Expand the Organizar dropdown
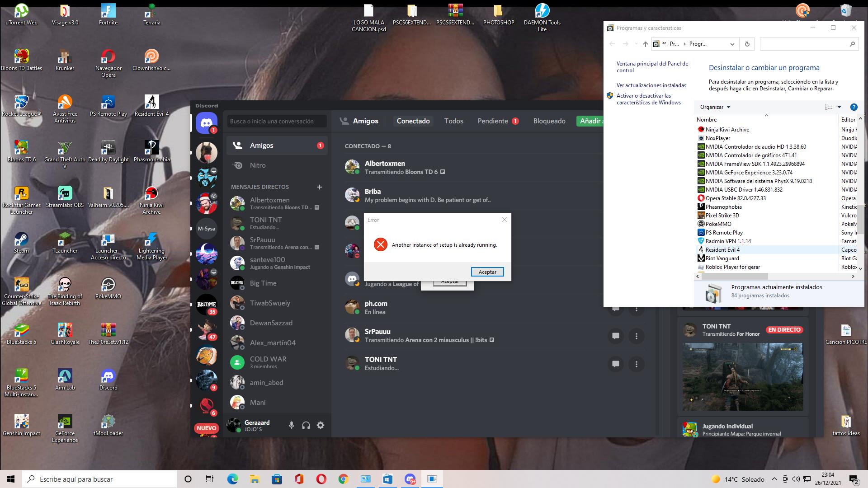Image resolution: width=868 pixels, height=488 pixels. [715, 107]
